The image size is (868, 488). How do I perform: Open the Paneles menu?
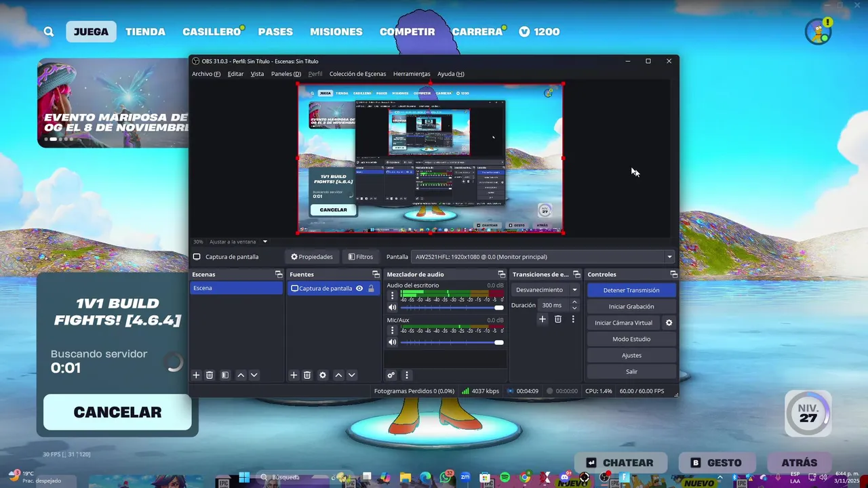286,74
